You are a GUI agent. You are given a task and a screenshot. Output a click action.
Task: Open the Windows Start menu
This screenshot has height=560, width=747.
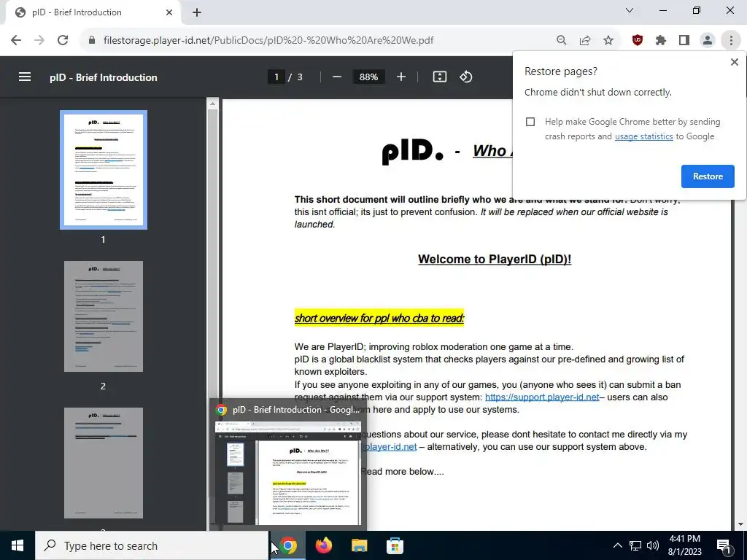click(18, 545)
